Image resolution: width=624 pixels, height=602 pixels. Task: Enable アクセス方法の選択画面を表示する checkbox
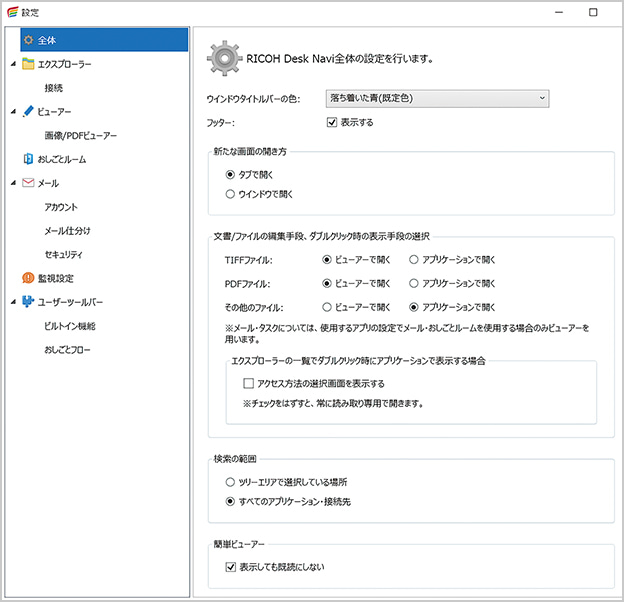[x=249, y=383]
